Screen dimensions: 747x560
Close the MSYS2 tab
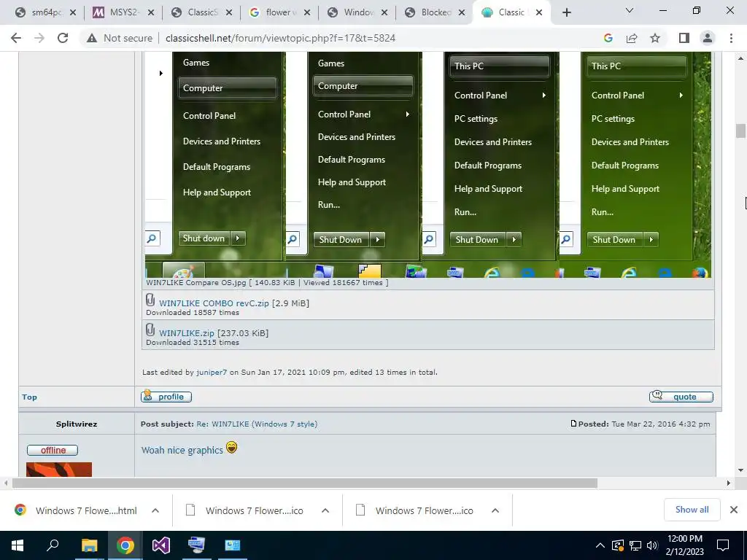150,13
